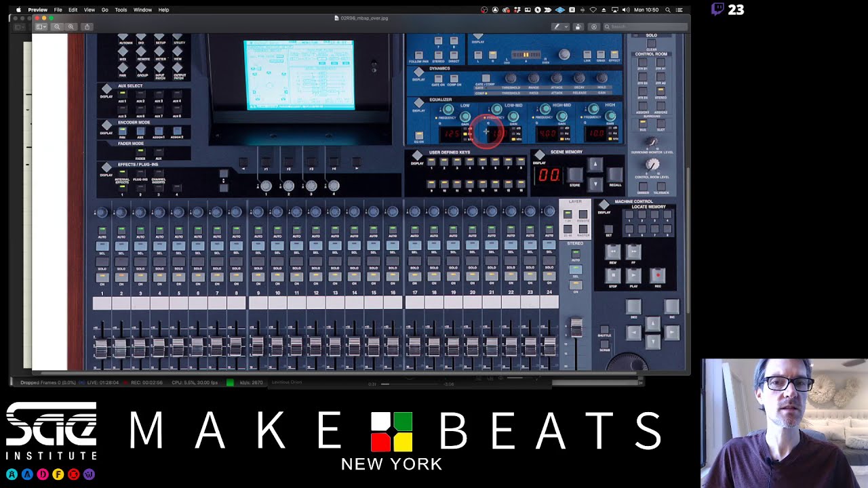Image resolution: width=868 pixels, height=488 pixels.
Task: Click the cursor up arrow key on mixer
Action: point(652,323)
